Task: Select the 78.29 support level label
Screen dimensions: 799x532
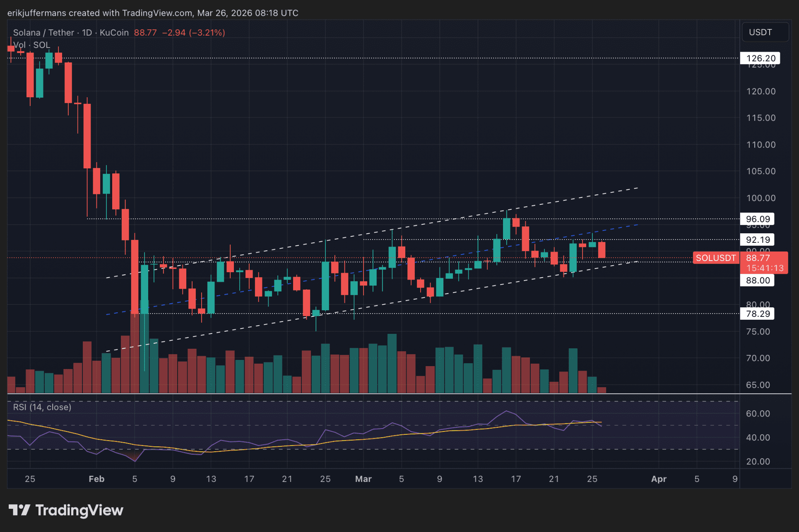Action: (x=757, y=314)
